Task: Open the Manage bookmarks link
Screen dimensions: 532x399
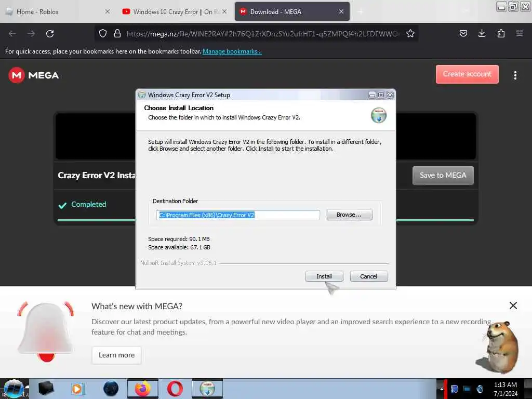Action: [x=232, y=51]
